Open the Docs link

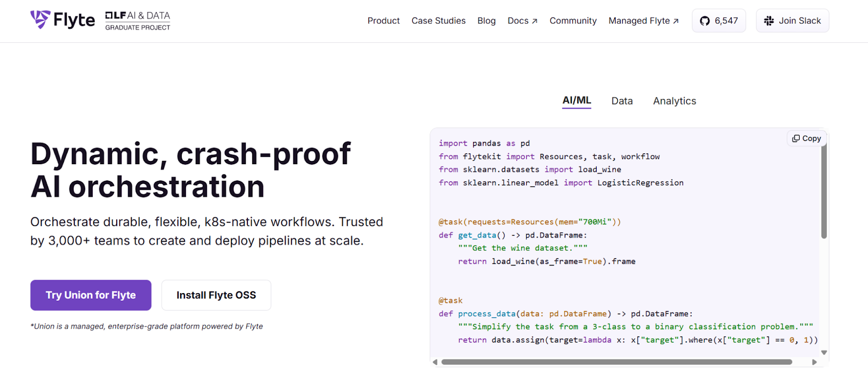click(x=522, y=21)
